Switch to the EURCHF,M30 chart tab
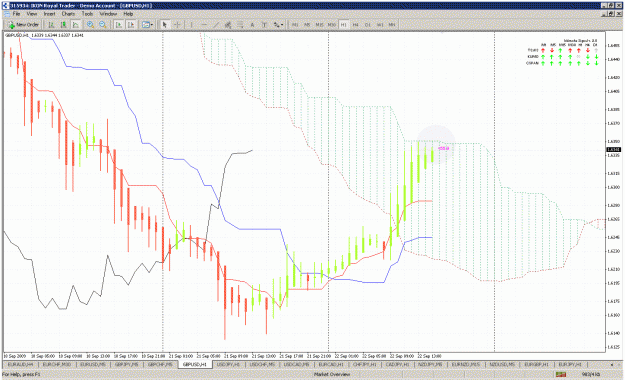The width and height of the screenshot is (625, 380). (x=57, y=364)
